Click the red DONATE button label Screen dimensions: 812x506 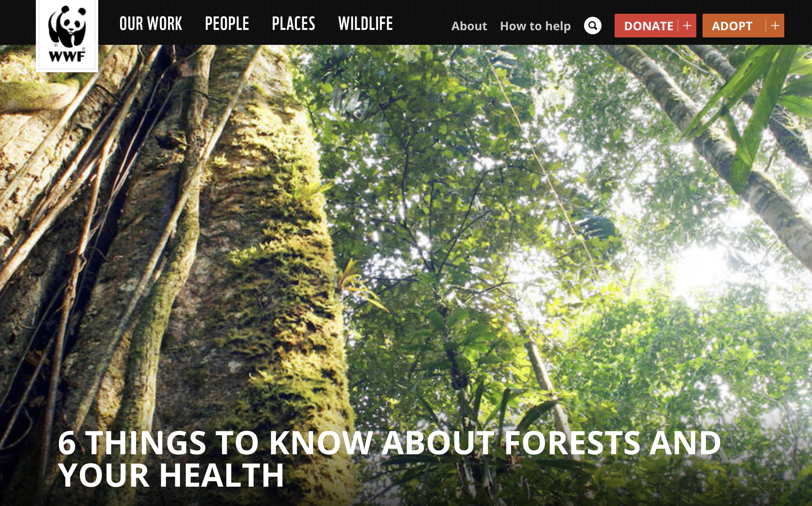coord(649,26)
